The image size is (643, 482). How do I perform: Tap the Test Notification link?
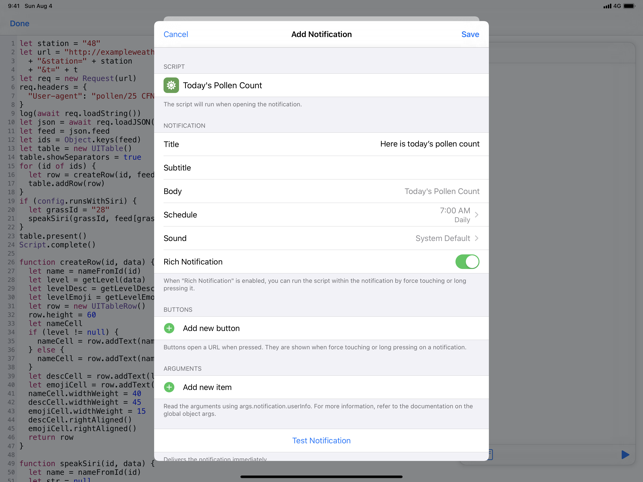[x=321, y=440]
